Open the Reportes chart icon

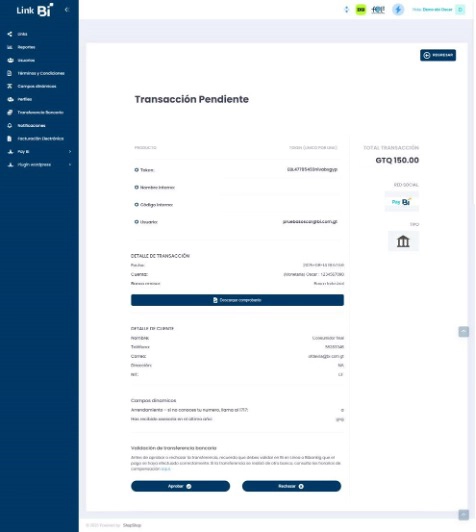coord(10,47)
